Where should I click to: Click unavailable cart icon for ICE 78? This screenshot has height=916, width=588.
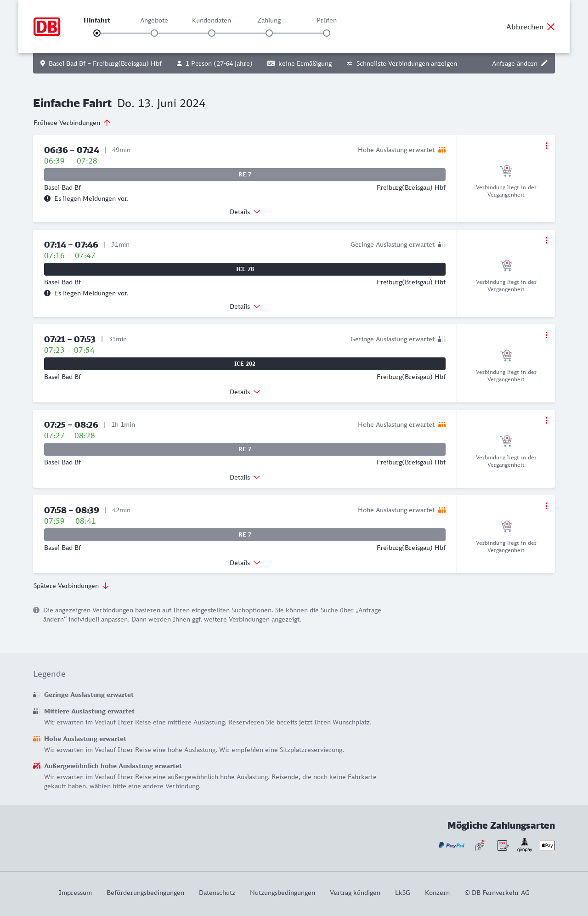[506, 266]
